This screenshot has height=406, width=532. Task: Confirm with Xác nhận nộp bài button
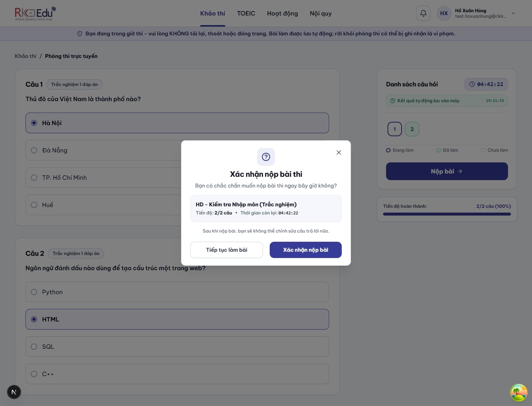click(306, 250)
